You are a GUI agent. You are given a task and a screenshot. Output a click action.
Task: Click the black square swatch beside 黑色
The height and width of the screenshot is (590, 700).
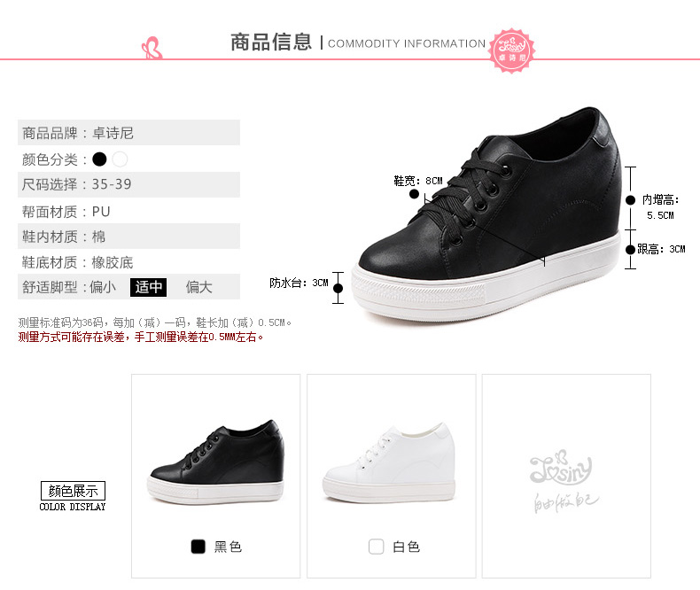pyautogui.click(x=198, y=547)
